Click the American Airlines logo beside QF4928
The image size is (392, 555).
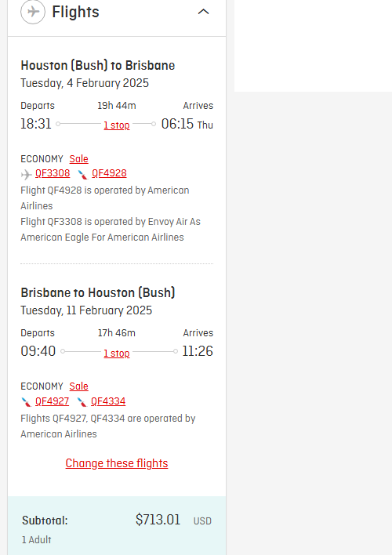coord(83,174)
